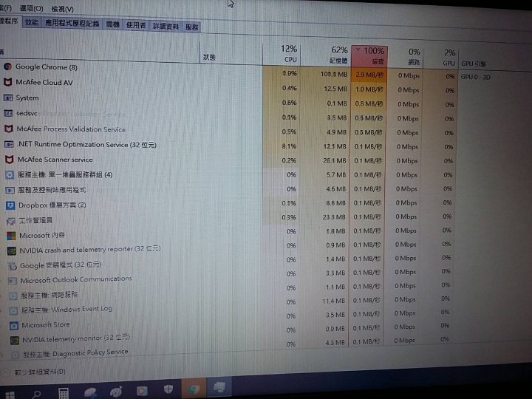Click the sedsvc process icon
Screen dimensions: 532x399
point(8,113)
